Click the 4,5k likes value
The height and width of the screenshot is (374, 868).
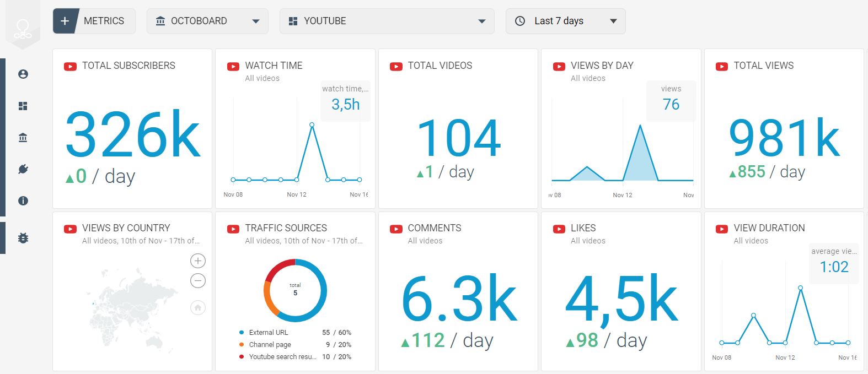coord(621,302)
